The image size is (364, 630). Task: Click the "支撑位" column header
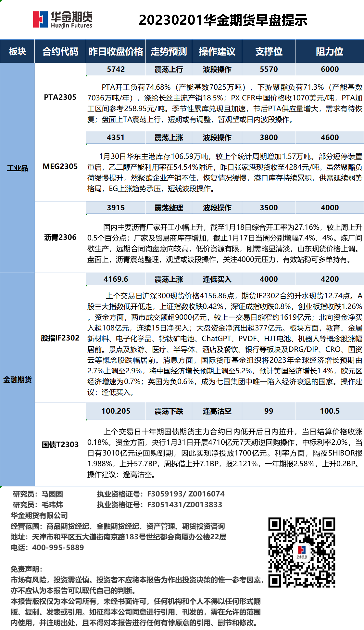click(269, 51)
